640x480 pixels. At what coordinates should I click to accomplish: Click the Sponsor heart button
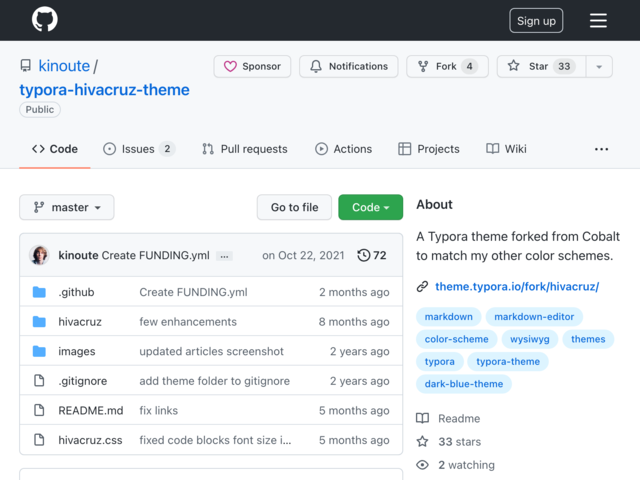click(x=252, y=66)
